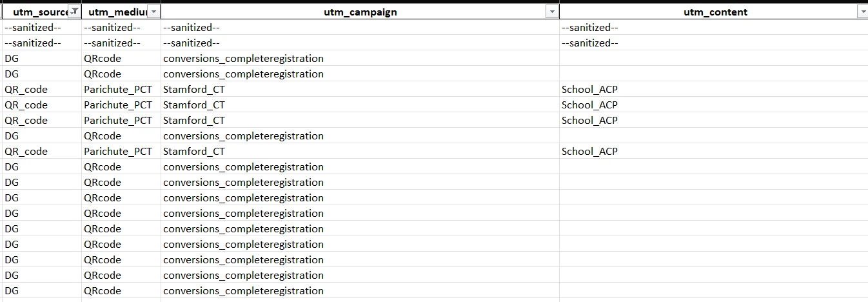Expand the utm_medium filter dropdown
868x302 pixels.
pyautogui.click(x=153, y=12)
